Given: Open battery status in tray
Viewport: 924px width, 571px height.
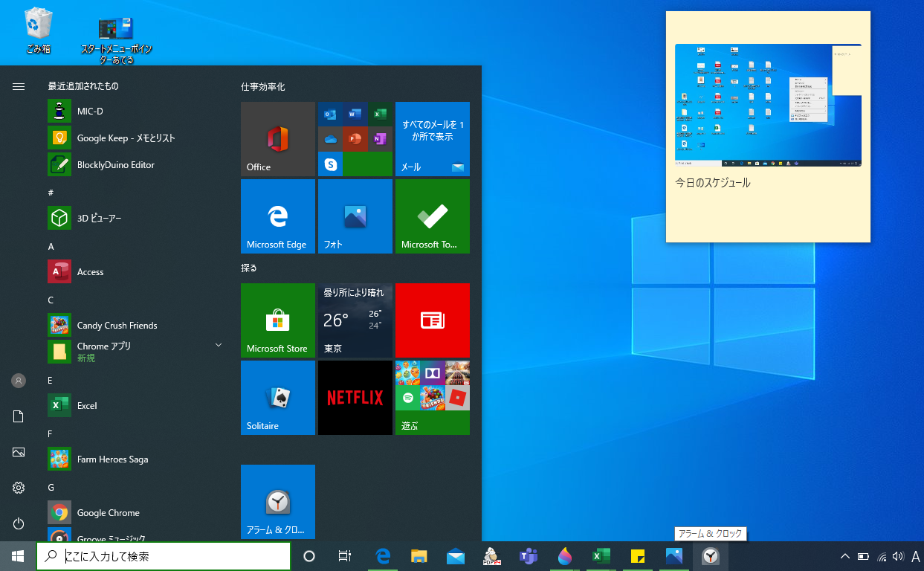Looking at the screenshot, I should (x=863, y=556).
